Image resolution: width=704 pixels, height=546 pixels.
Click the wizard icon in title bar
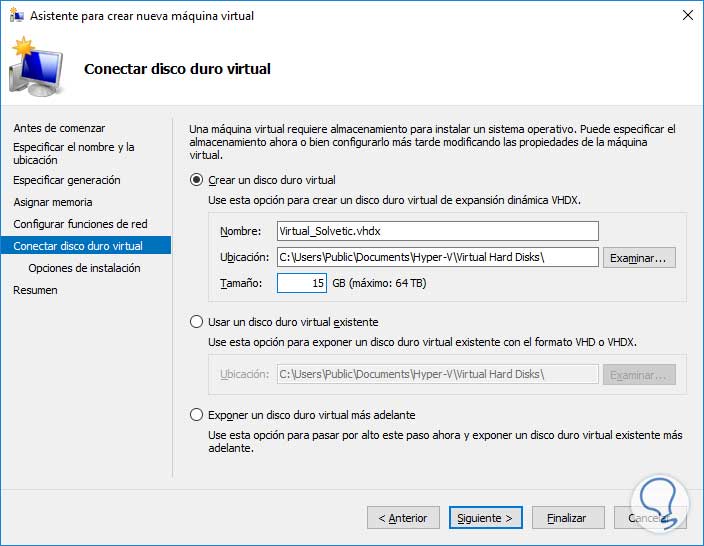15,16
